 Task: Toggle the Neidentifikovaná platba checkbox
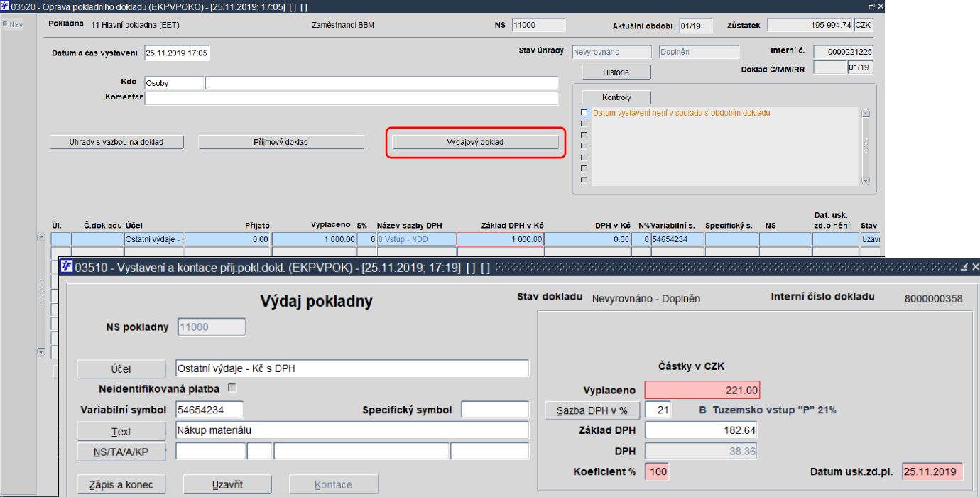pyautogui.click(x=232, y=388)
